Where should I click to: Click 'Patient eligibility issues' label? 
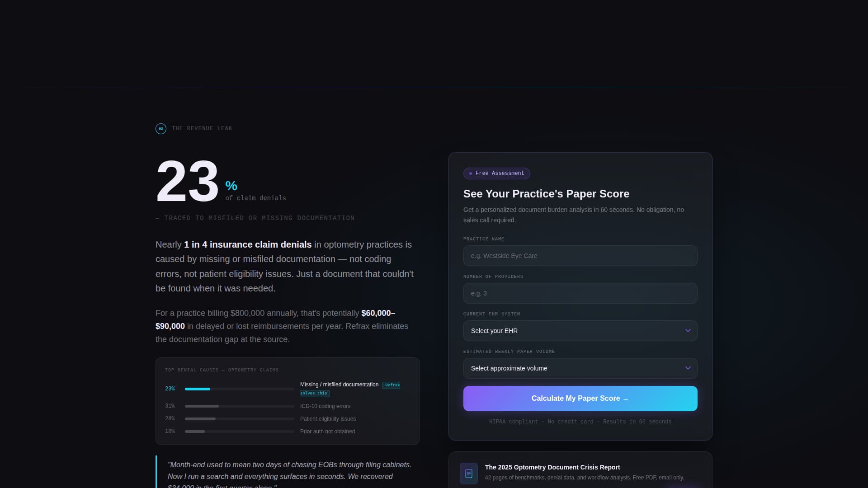[328, 419]
